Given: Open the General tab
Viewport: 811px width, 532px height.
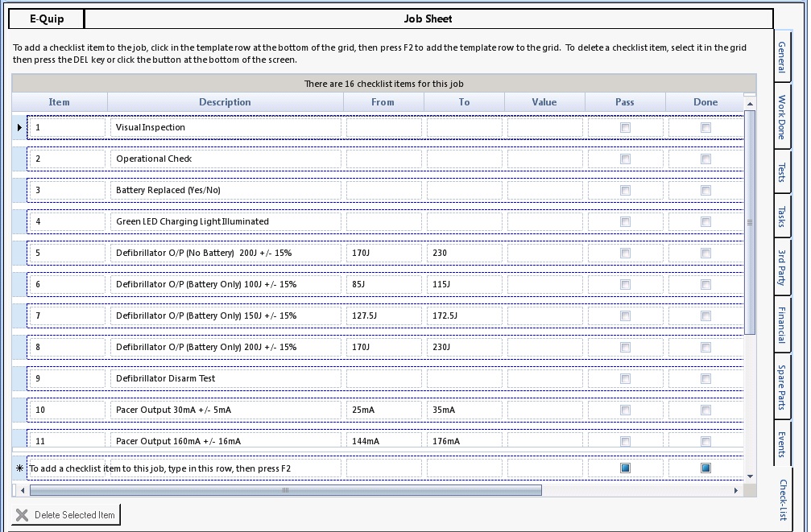Looking at the screenshot, I should tap(783, 57).
